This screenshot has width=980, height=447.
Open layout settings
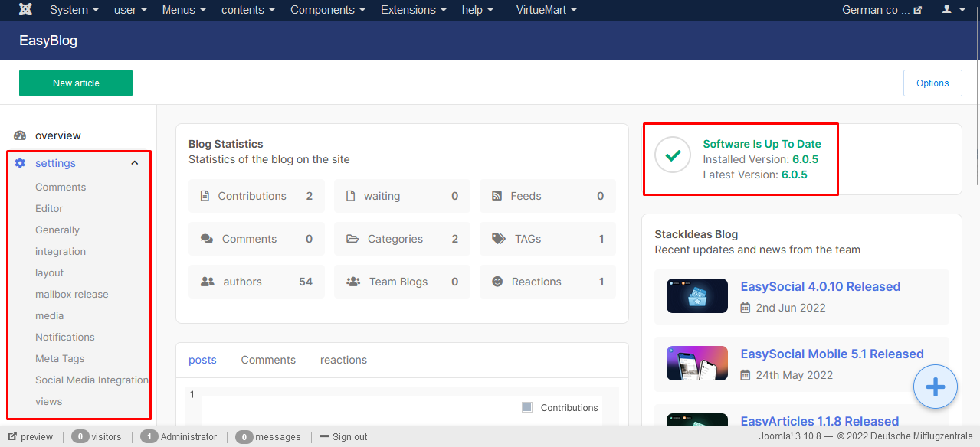tap(49, 272)
